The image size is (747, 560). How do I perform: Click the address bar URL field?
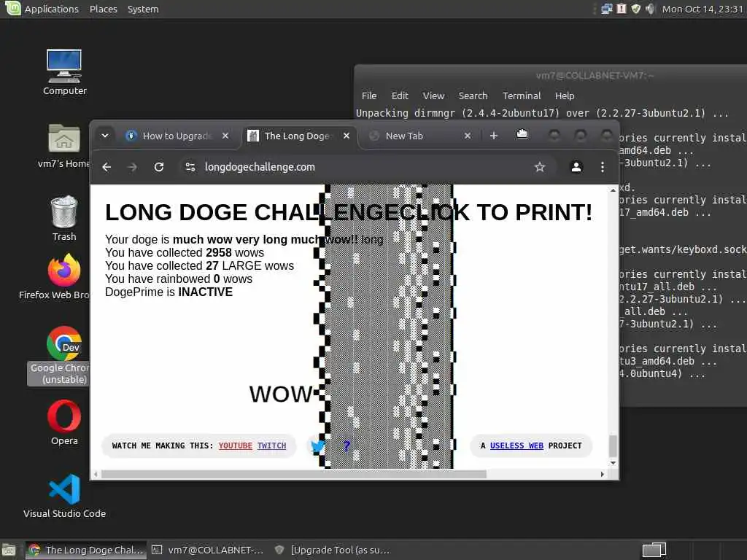pyautogui.click(x=367, y=167)
